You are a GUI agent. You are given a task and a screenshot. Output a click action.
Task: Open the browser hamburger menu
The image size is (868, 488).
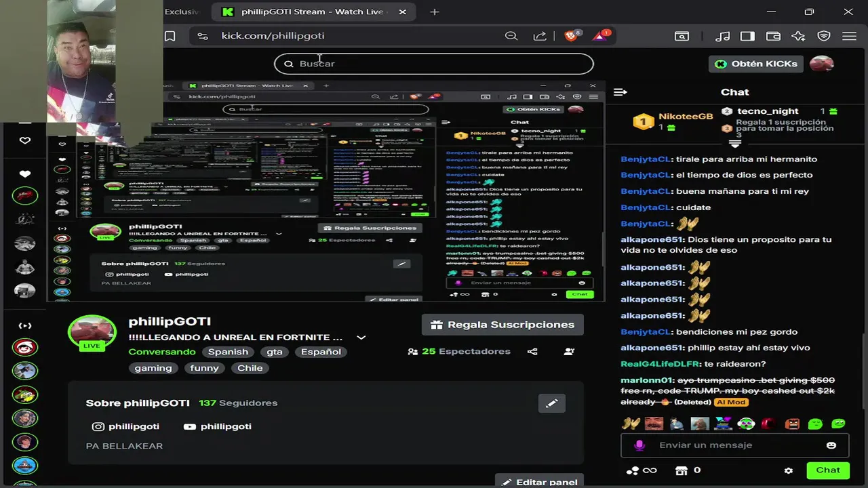click(849, 36)
